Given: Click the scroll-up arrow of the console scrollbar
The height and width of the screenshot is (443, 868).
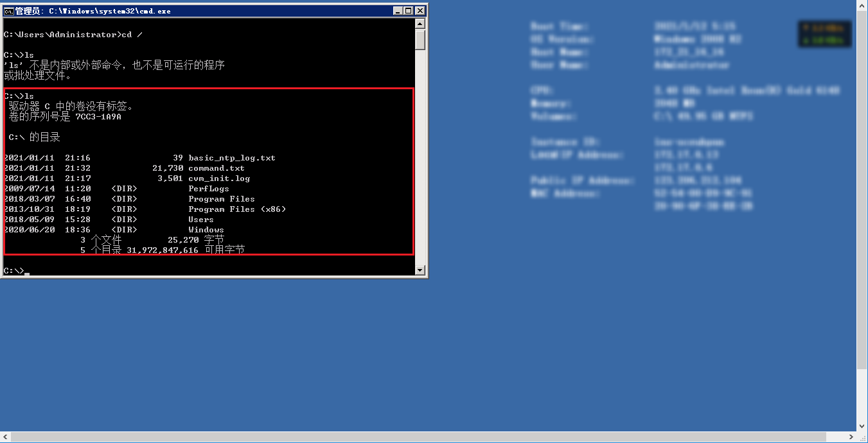Looking at the screenshot, I should (420, 22).
